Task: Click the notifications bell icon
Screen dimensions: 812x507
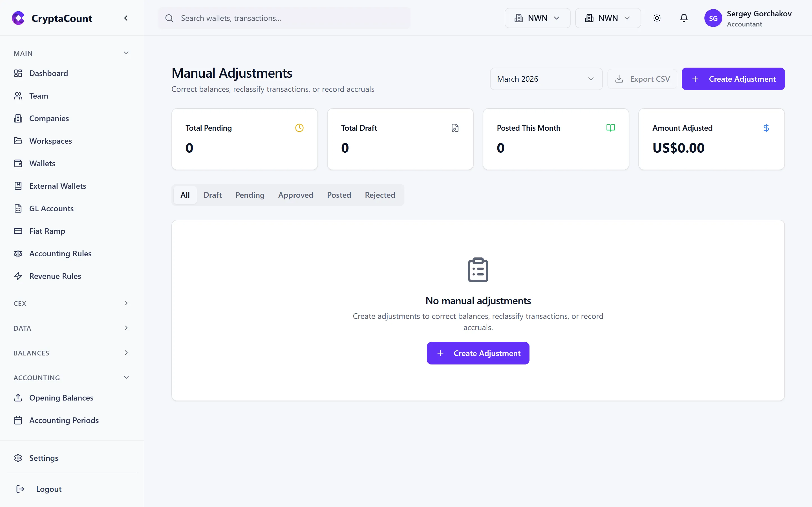Action: coord(683,18)
